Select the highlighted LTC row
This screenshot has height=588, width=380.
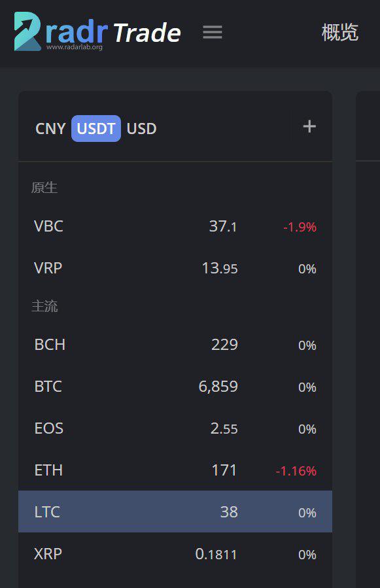tap(175, 511)
